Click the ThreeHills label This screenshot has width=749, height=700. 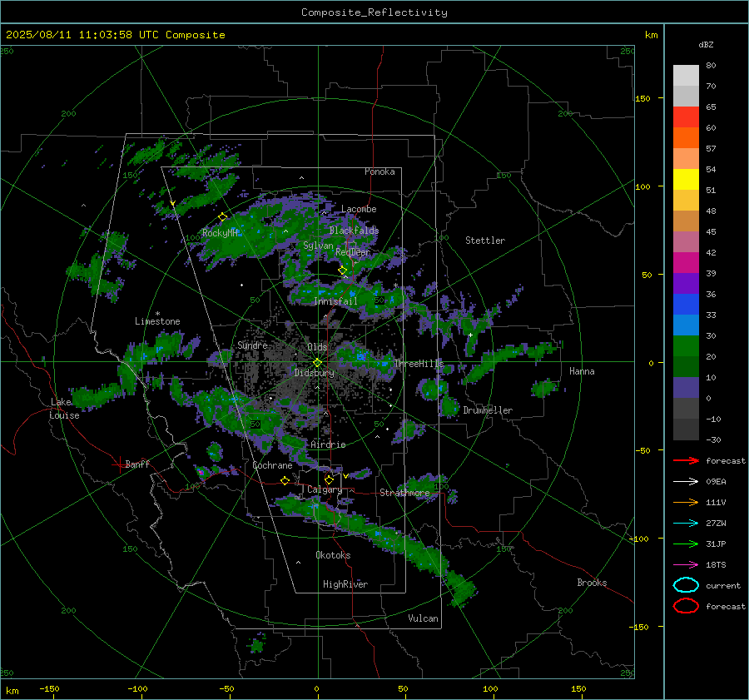click(419, 364)
